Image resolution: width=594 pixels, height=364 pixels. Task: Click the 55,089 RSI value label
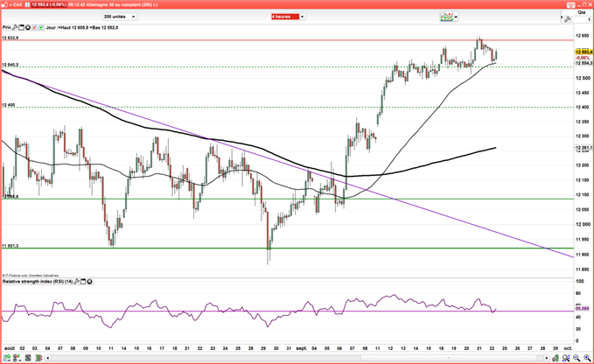click(583, 309)
